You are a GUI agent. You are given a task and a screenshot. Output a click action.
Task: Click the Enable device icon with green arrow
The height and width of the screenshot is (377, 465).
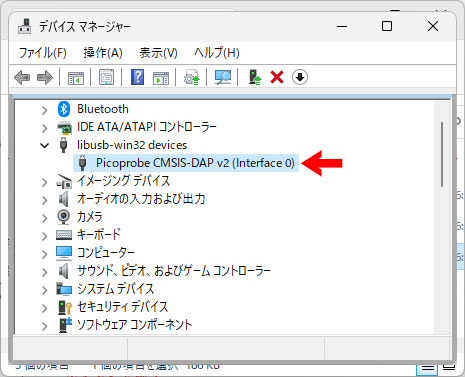click(255, 77)
